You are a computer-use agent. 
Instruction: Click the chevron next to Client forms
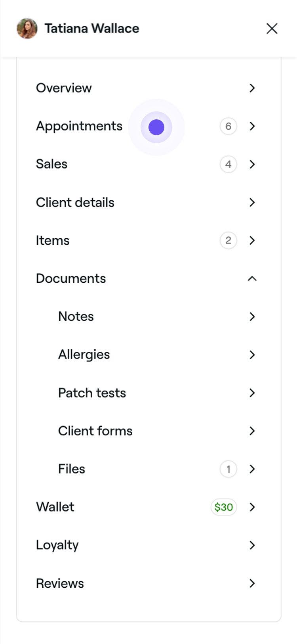click(252, 431)
